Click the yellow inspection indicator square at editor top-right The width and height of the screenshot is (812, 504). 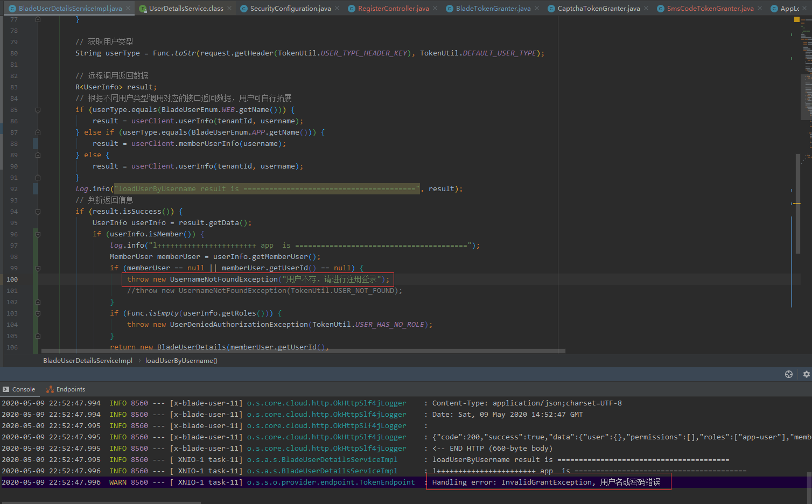pyautogui.click(x=797, y=19)
